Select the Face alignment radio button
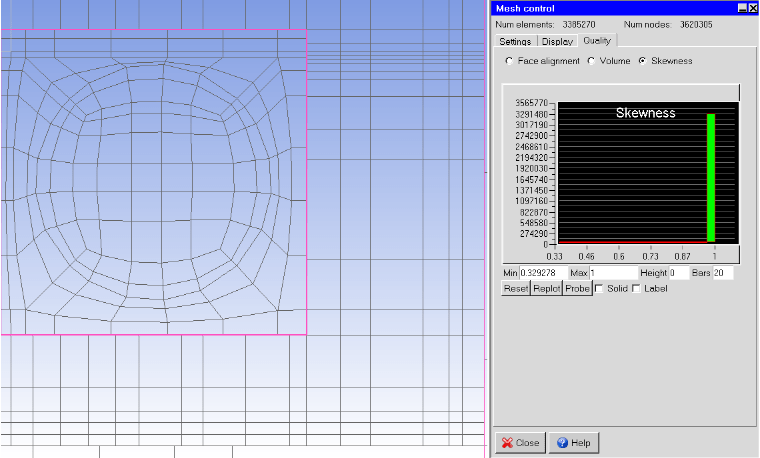The width and height of the screenshot is (760, 458). tap(509, 61)
